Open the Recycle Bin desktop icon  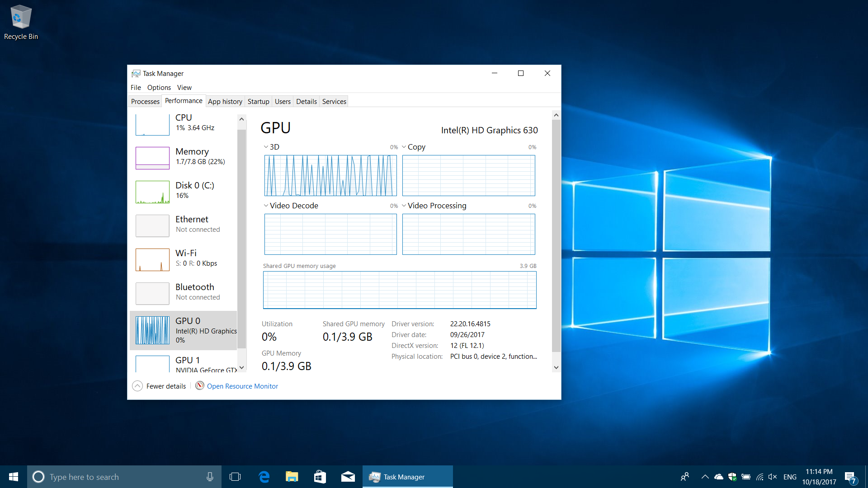21,23
